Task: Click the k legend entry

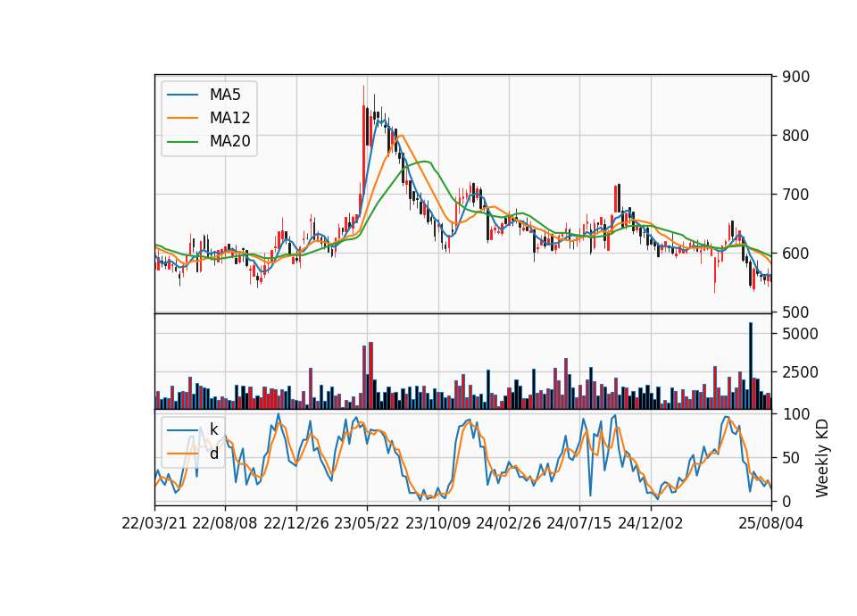Action: pos(213,429)
